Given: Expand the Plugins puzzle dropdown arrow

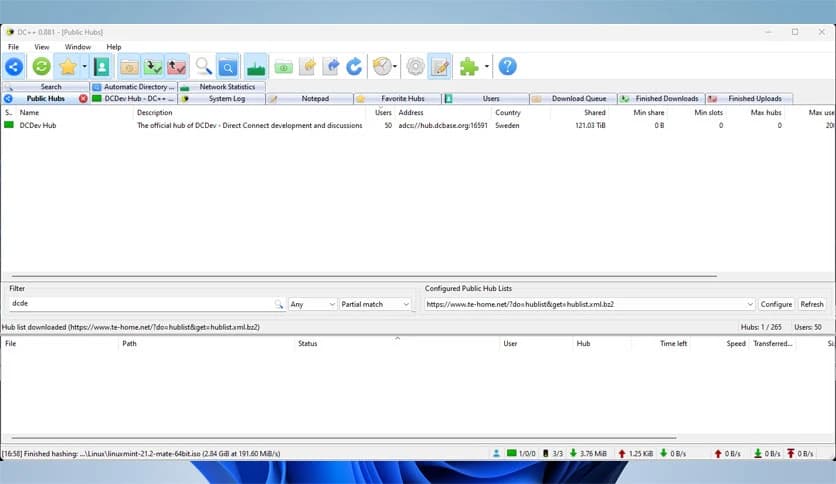Looking at the screenshot, I should pyautogui.click(x=486, y=67).
